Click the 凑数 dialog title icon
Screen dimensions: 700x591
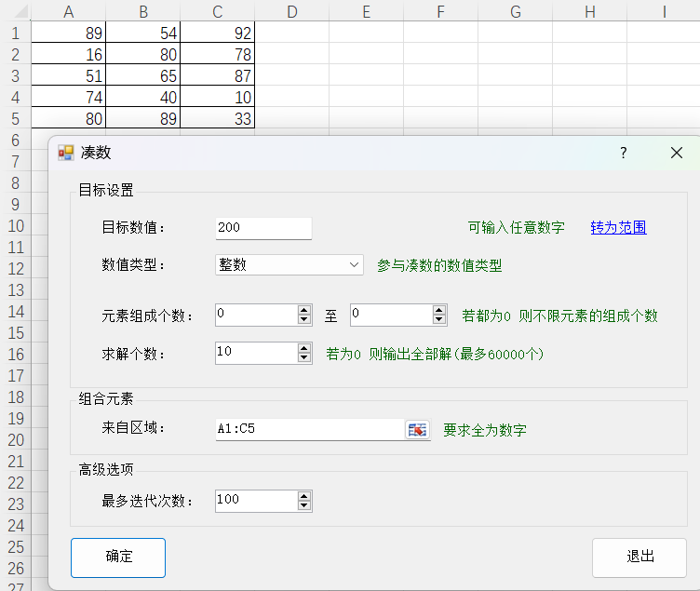[65, 153]
